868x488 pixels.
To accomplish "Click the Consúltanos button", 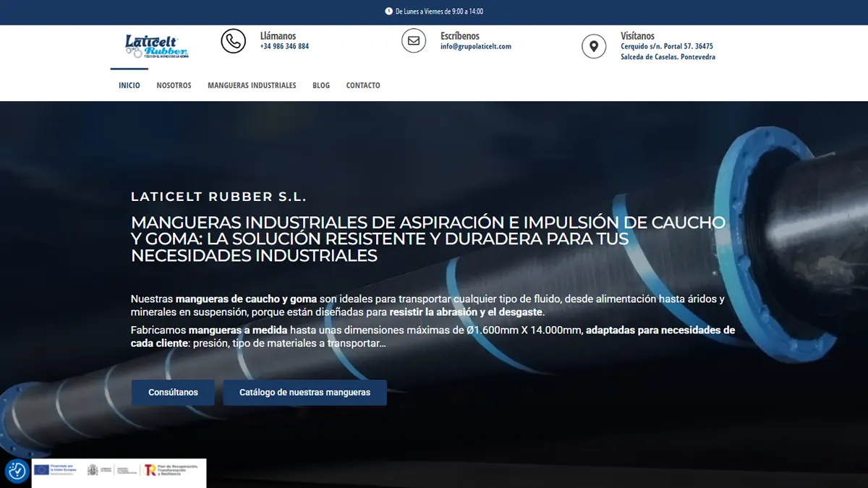I will pos(173,393).
